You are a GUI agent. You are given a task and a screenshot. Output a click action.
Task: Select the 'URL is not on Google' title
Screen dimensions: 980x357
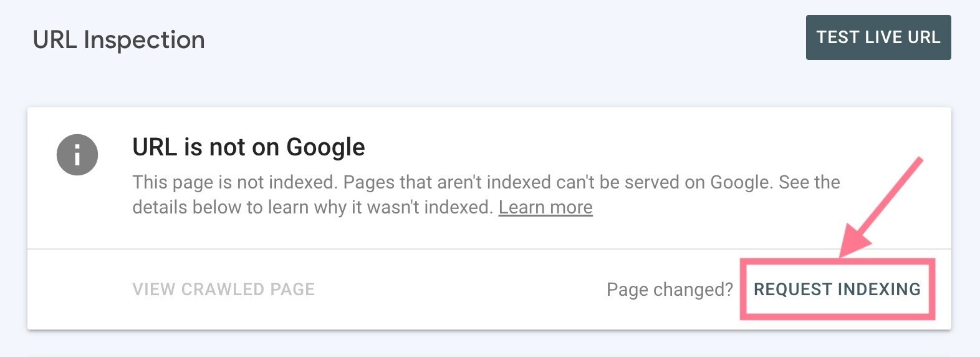pyautogui.click(x=248, y=147)
